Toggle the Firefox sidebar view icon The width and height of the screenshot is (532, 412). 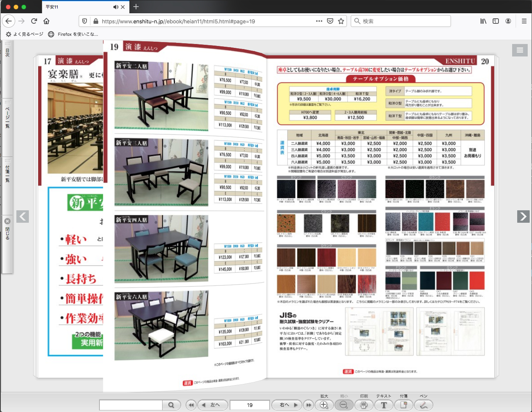[496, 21]
